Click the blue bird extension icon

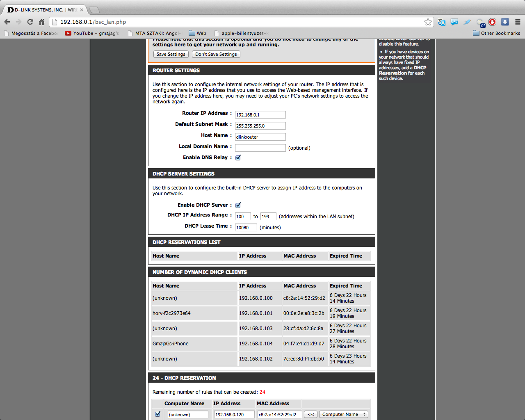coord(467,22)
